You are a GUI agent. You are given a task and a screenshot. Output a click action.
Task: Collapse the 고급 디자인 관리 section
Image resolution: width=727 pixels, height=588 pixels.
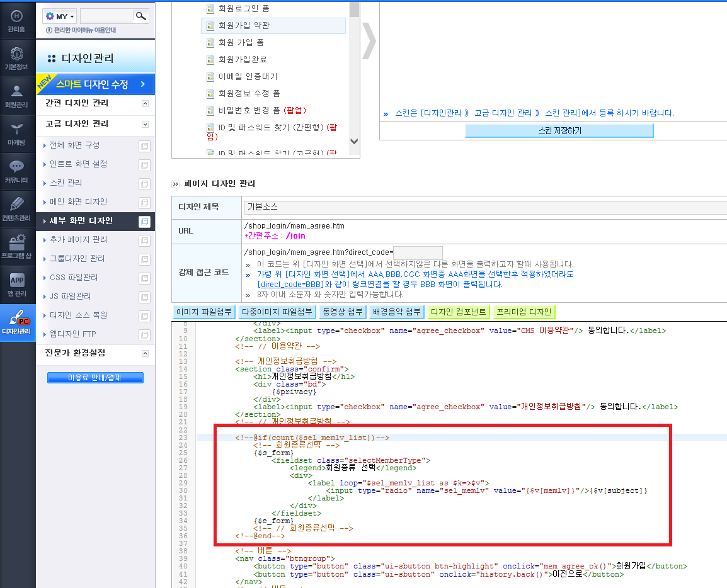click(145, 124)
